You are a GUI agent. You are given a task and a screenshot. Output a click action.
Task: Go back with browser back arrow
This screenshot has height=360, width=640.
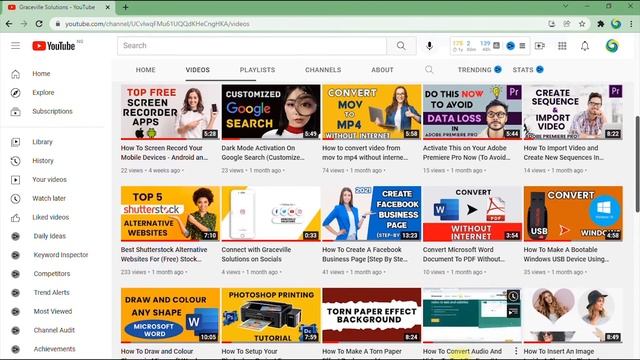click(x=9, y=24)
